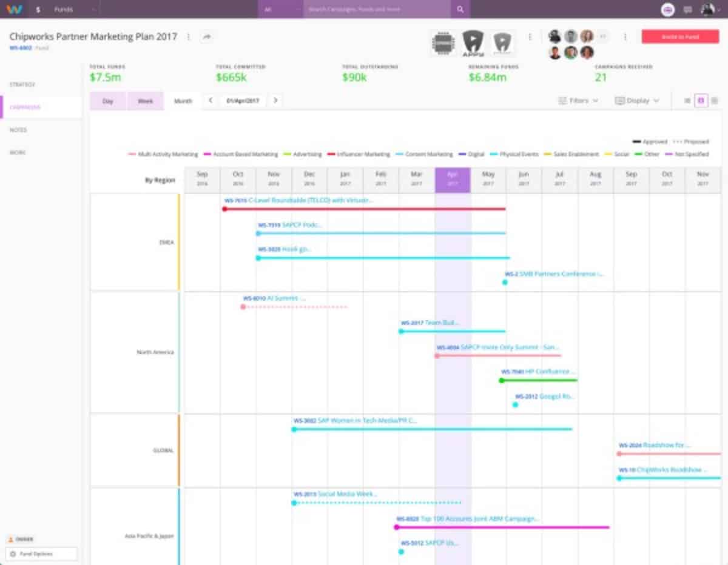Viewport: 728px width, 565px height.
Task: Open the partner logos three-dot menu
Action: [x=530, y=37]
